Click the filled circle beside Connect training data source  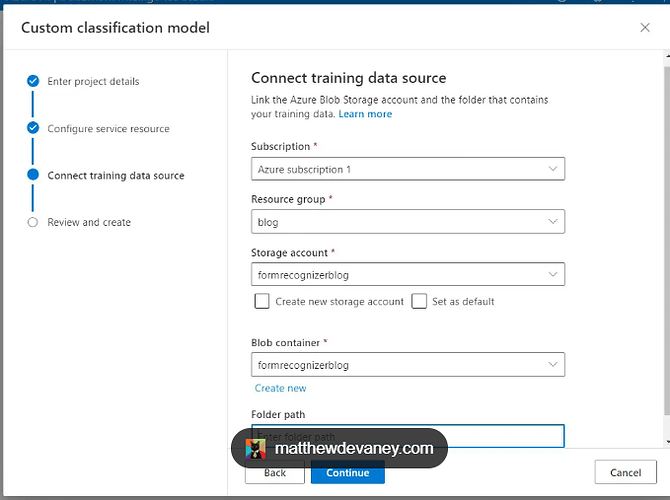coord(33,174)
